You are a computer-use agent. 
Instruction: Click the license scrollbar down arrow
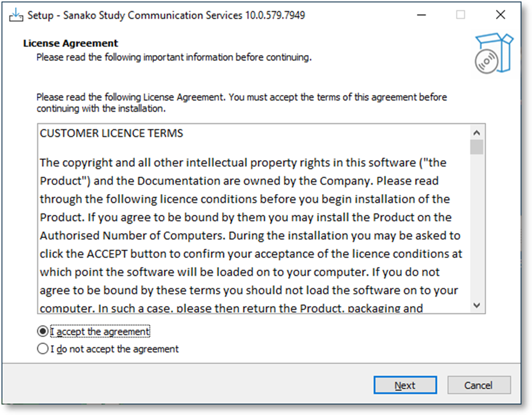pyautogui.click(x=476, y=305)
